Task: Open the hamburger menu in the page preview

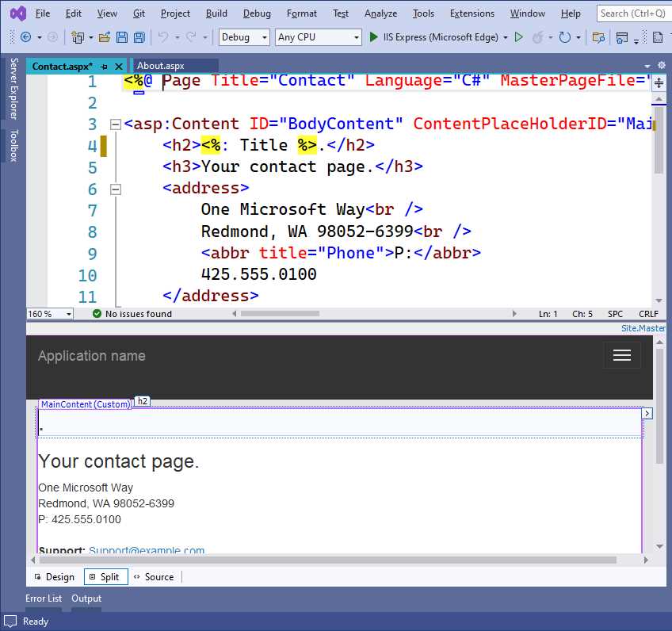Action: coord(621,355)
